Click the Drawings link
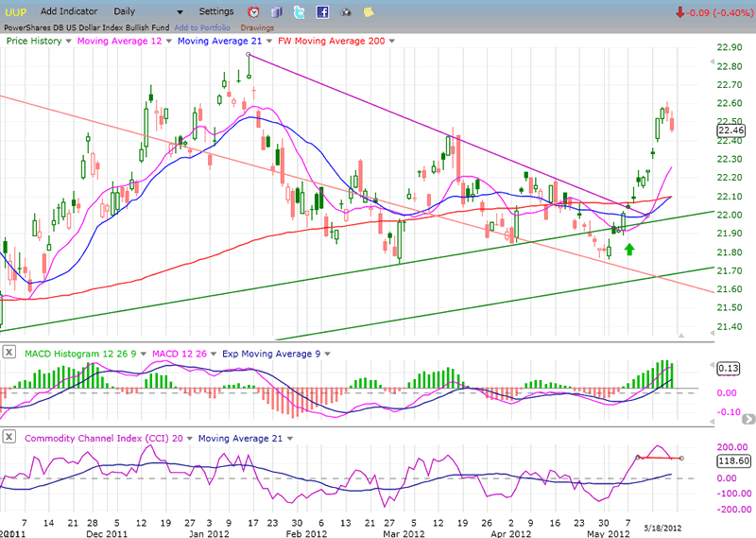This screenshot has height=538, width=756. pos(257,27)
